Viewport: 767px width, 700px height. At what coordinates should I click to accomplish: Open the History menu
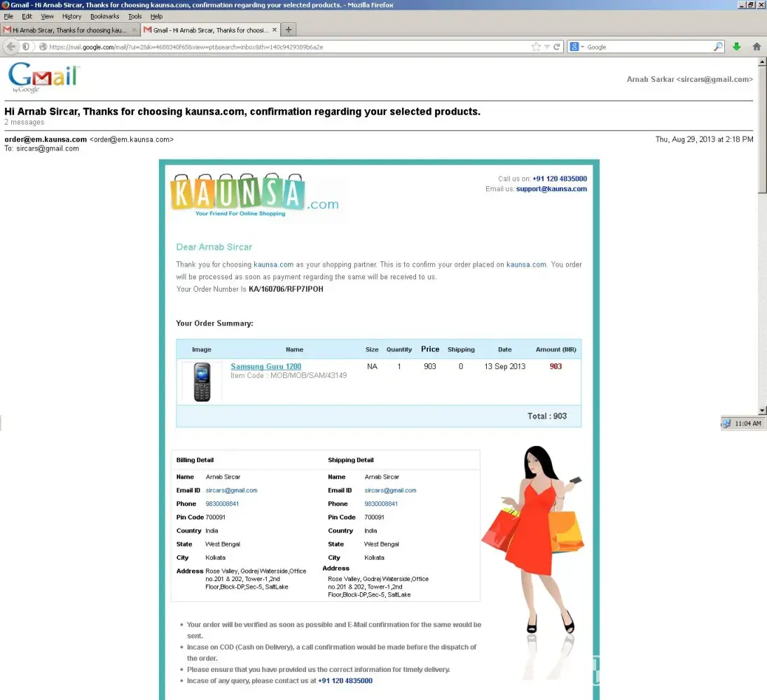coord(71,16)
